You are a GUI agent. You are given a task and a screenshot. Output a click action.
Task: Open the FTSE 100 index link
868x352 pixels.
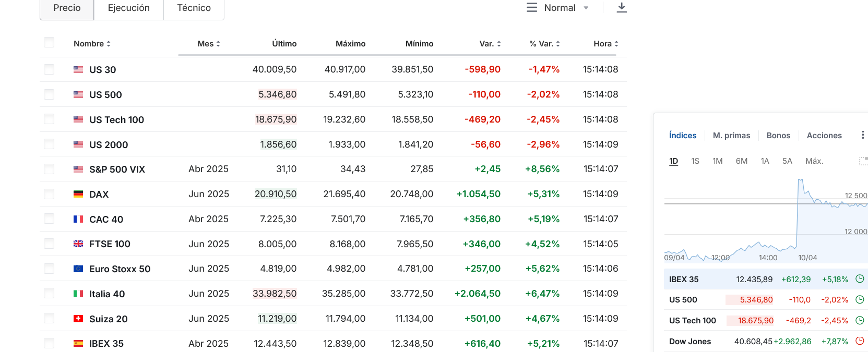coord(110,244)
